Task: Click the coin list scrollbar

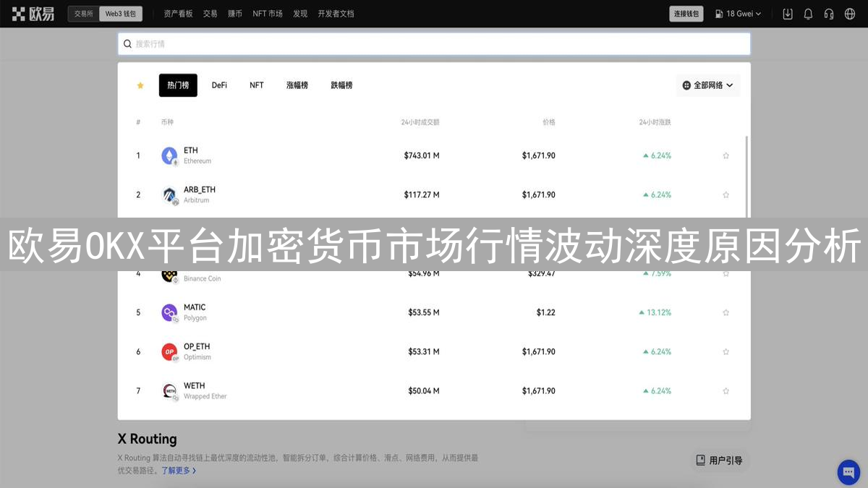Action: click(x=746, y=176)
